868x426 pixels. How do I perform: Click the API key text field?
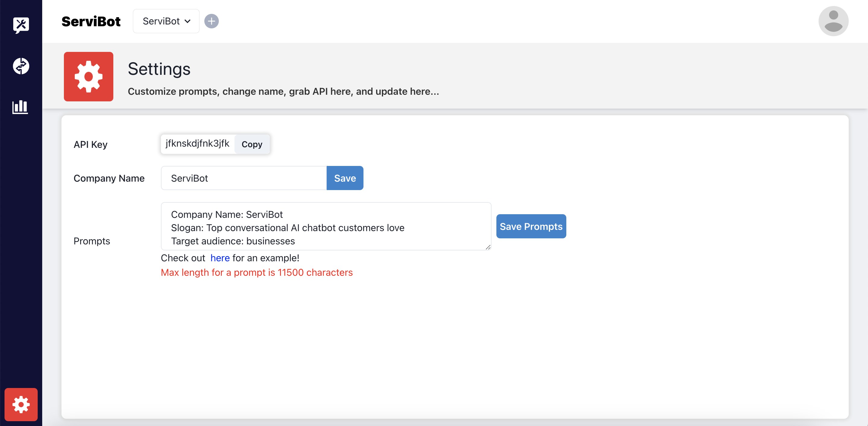(x=197, y=144)
